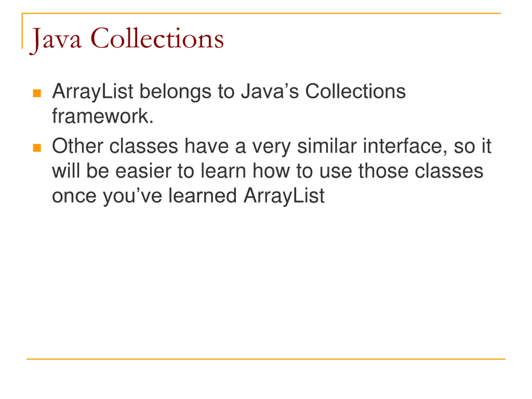Click the orange horizontal line at top
The image size is (532, 399).
[261, 14]
